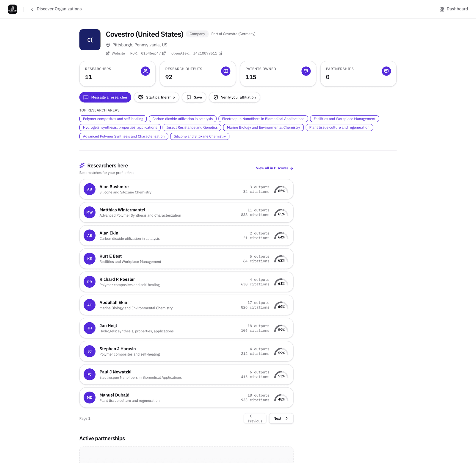Click the Patents Owned scroll icon
This screenshot has width=476, height=463.
point(306,71)
